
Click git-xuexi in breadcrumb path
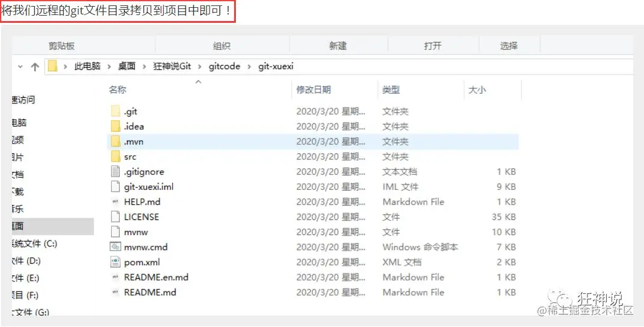coord(276,67)
